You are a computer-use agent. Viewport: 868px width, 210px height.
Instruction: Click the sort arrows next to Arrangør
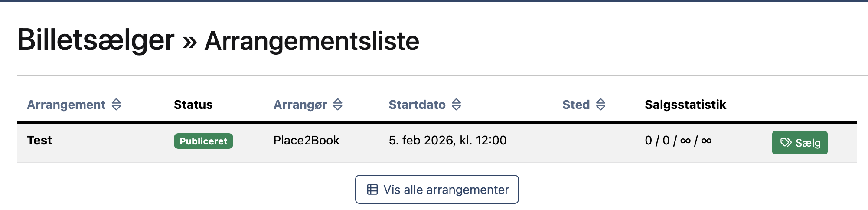coord(338,105)
